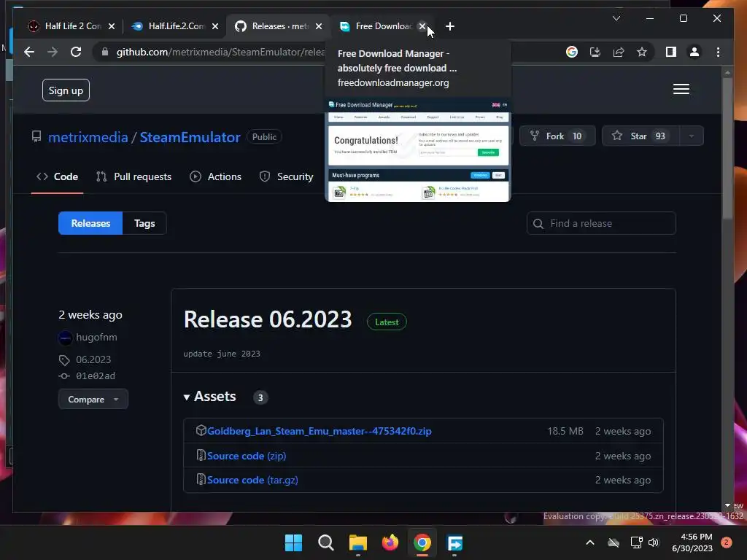Open the SteamEmulator repository link
The height and width of the screenshot is (560, 747).
pos(190,137)
